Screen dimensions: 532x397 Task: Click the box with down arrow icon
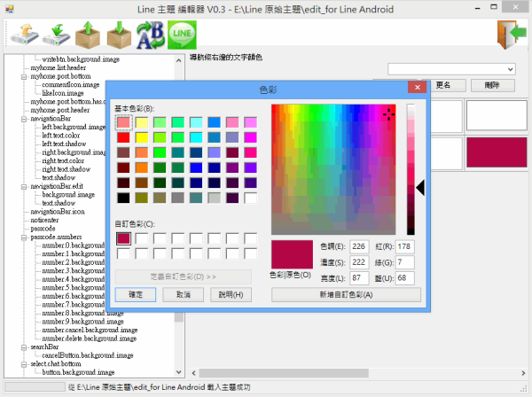pos(119,35)
